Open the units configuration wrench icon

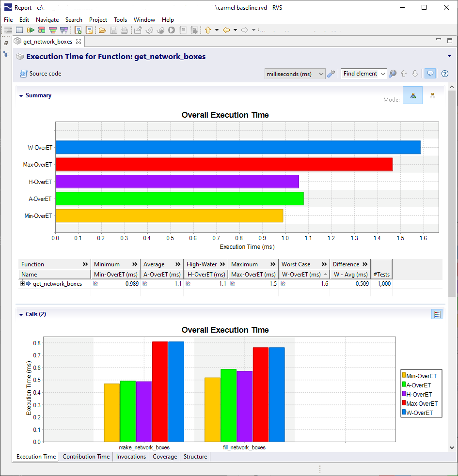coord(332,74)
